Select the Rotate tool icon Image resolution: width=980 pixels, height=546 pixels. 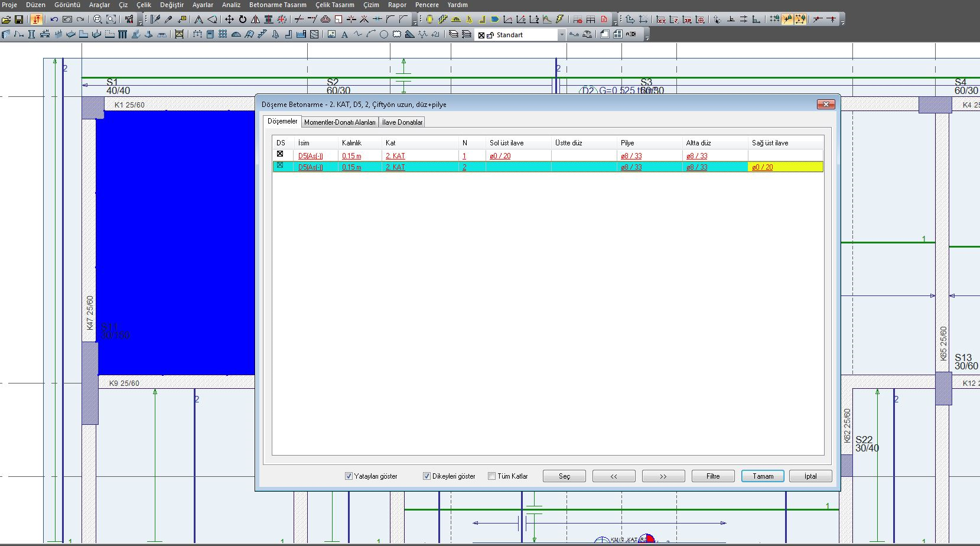click(242, 19)
